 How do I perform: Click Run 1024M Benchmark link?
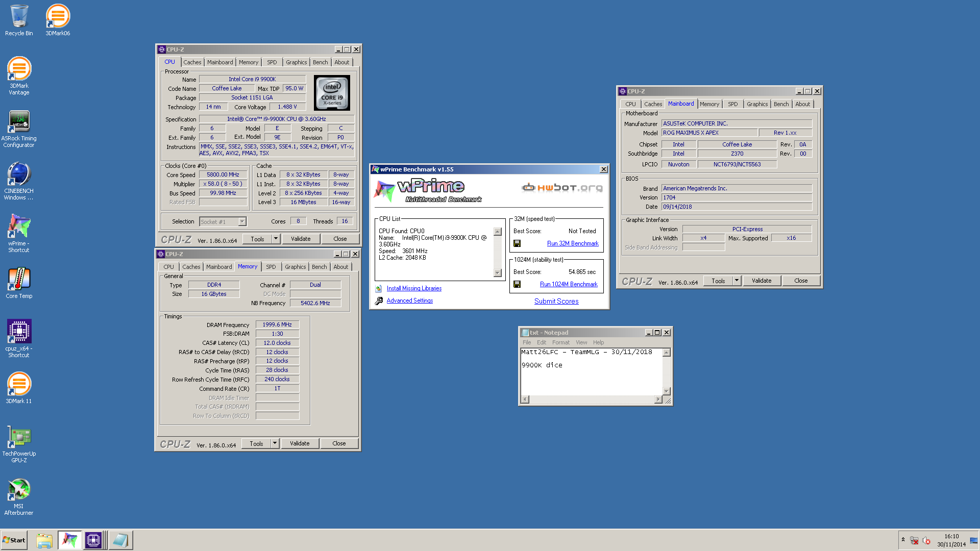click(569, 284)
